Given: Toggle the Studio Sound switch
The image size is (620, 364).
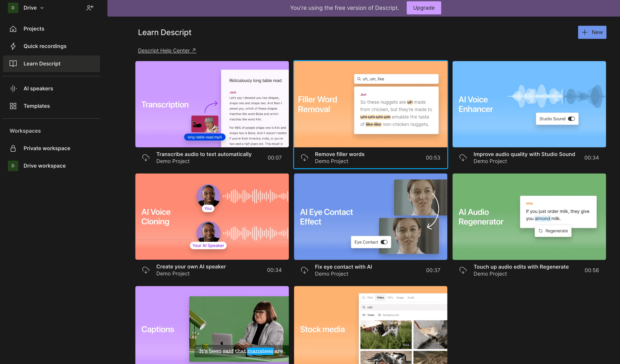Looking at the screenshot, I should point(571,119).
